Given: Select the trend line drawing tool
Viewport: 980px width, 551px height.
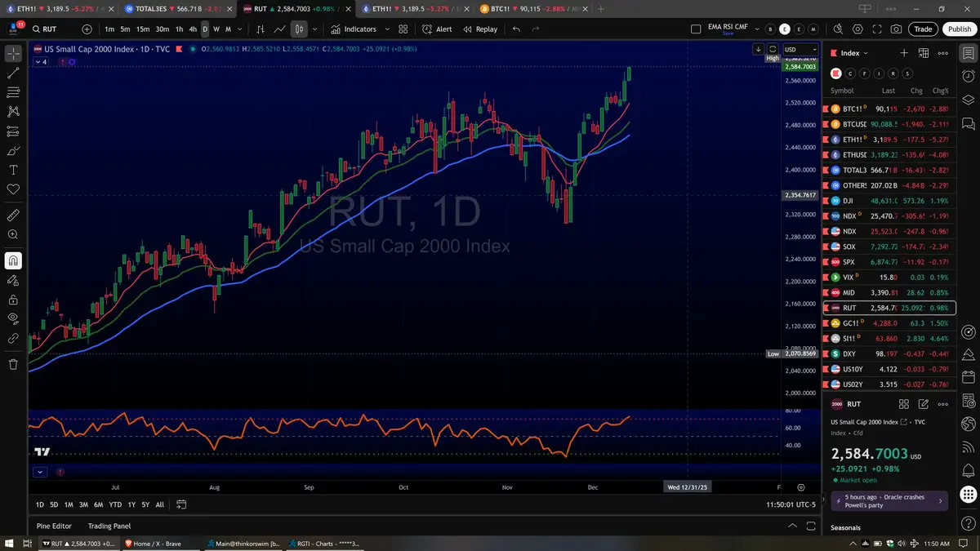Looking at the screenshot, I should [13, 73].
